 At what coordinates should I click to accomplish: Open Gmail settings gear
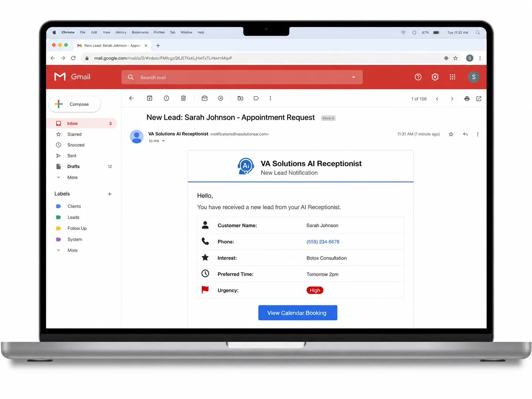click(435, 77)
